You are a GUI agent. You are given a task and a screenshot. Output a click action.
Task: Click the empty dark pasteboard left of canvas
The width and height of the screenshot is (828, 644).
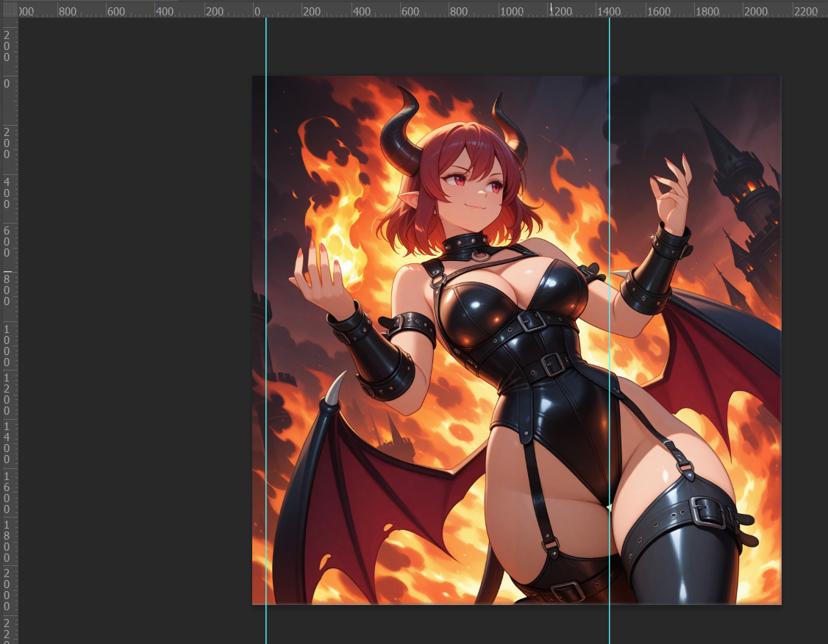(x=132, y=331)
